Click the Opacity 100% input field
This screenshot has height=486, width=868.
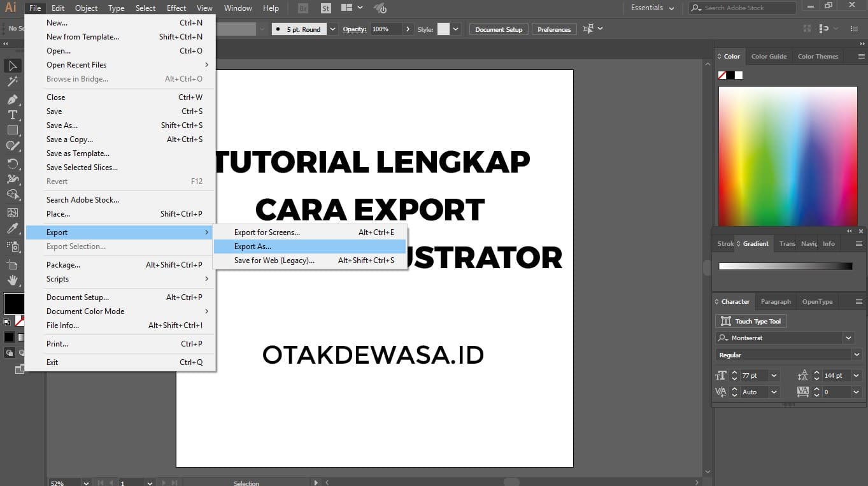387,29
